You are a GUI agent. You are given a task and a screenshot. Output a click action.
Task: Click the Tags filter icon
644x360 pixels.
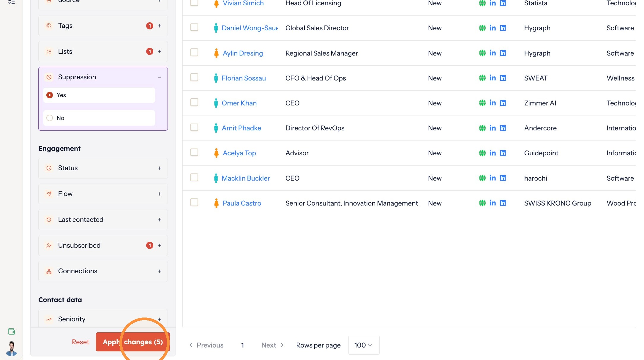tap(49, 26)
